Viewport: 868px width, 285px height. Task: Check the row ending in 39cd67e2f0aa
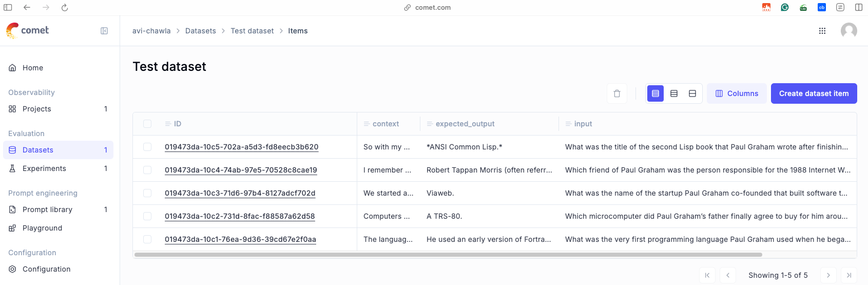click(x=147, y=239)
